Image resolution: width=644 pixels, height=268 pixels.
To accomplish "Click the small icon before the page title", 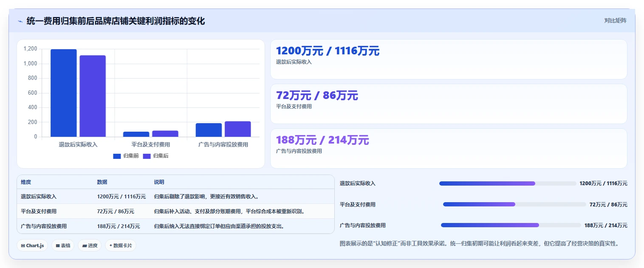I will [20, 21].
